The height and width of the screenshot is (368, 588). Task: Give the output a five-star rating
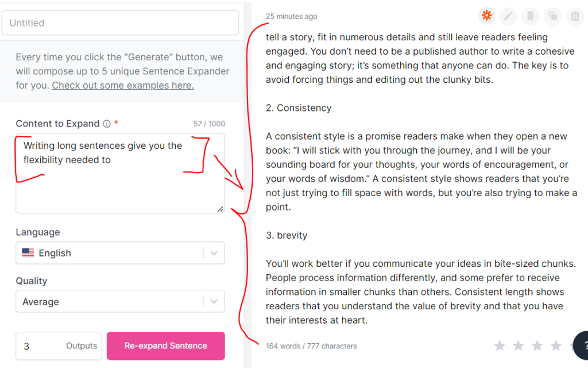click(575, 346)
